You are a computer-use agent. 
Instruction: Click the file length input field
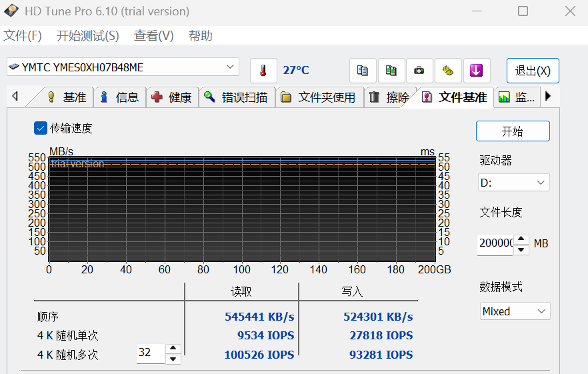pos(495,244)
